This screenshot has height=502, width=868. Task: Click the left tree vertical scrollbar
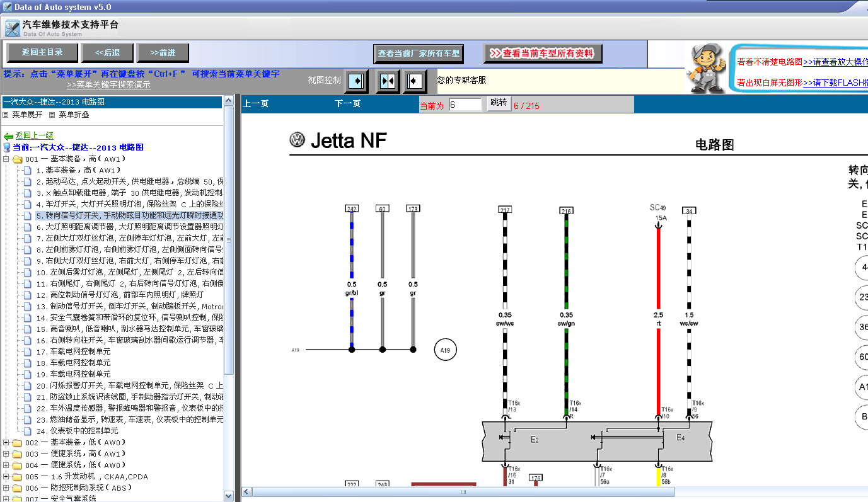pos(229,239)
